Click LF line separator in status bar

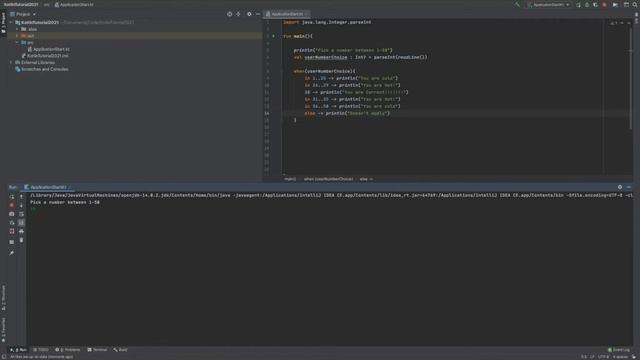(x=592, y=357)
